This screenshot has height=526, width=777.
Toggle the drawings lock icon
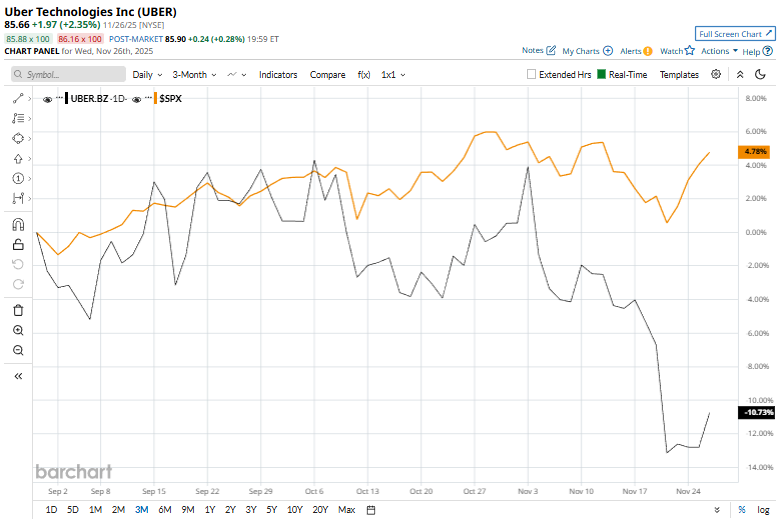pos(18,244)
